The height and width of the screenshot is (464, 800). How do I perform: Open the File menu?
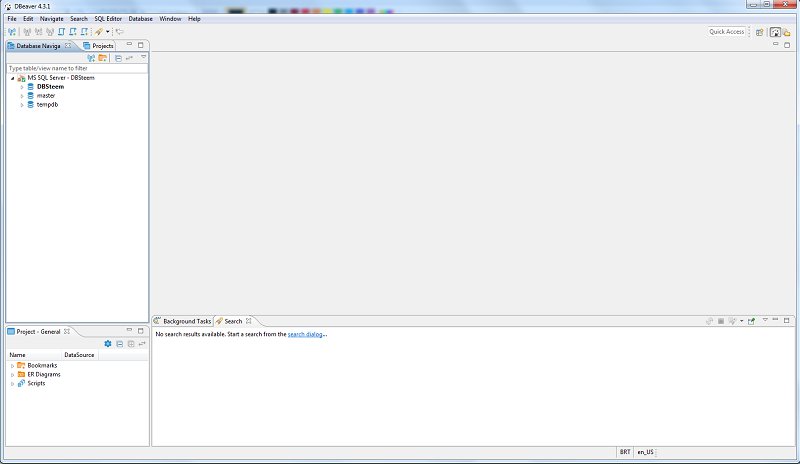pyautogui.click(x=12, y=19)
